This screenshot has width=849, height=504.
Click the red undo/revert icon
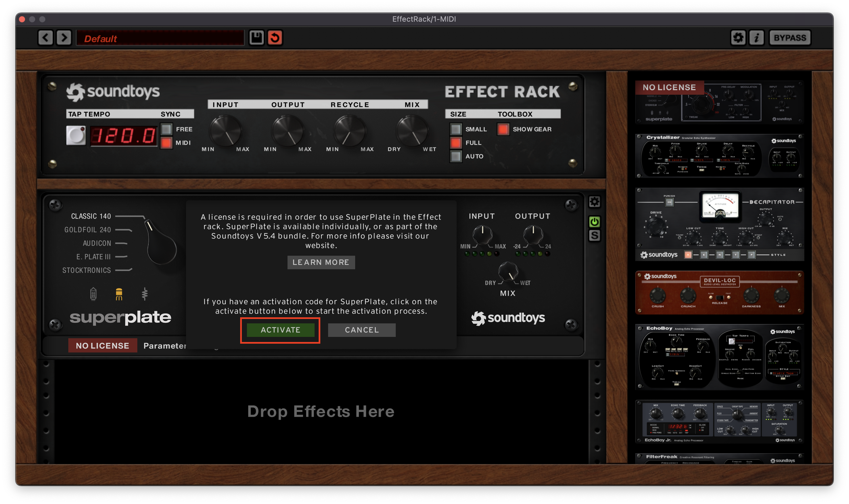(x=275, y=38)
